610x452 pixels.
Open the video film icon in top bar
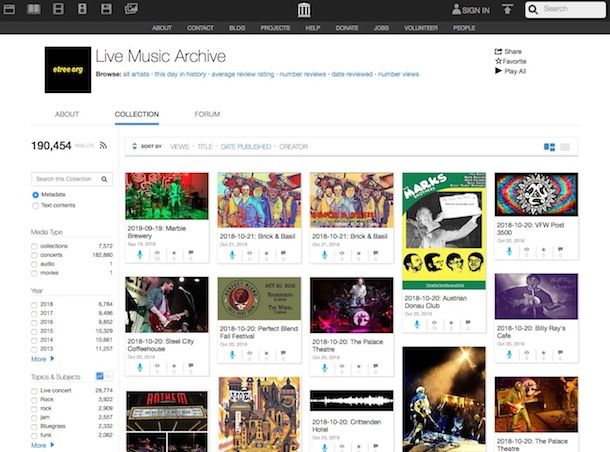pyautogui.click(x=58, y=9)
